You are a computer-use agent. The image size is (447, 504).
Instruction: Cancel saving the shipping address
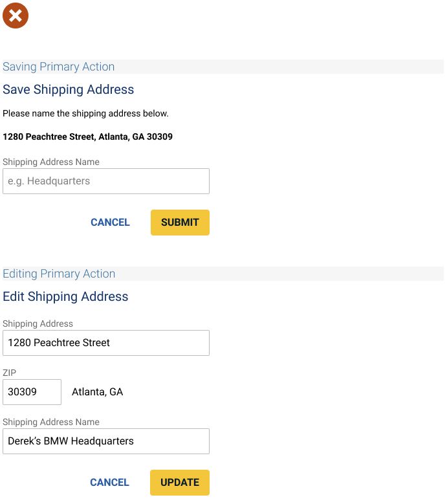[x=110, y=223]
